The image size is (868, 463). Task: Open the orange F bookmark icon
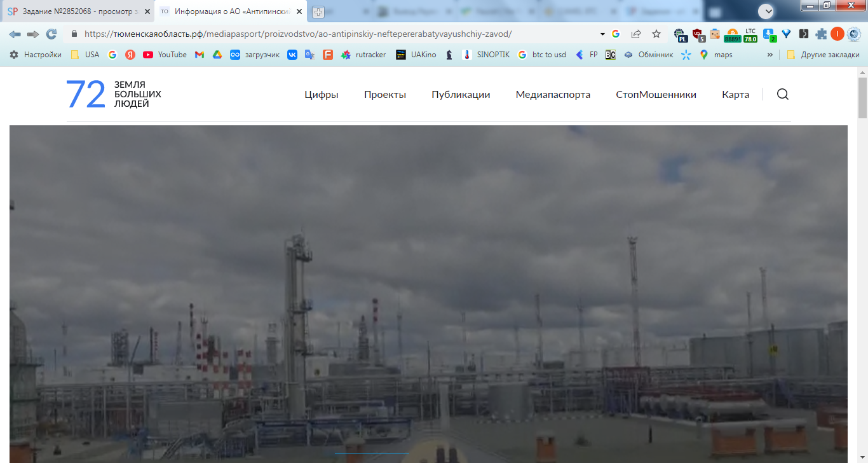click(328, 55)
